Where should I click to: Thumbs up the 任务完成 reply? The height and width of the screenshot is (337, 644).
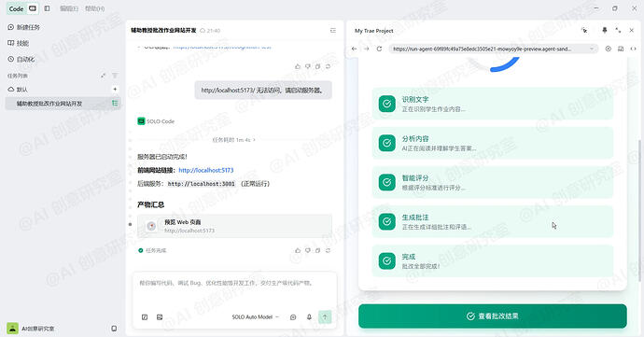(298, 250)
